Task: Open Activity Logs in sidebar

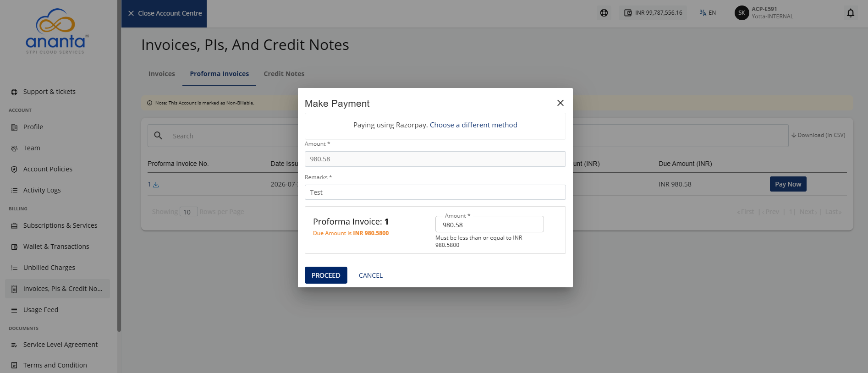Action: pos(42,190)
